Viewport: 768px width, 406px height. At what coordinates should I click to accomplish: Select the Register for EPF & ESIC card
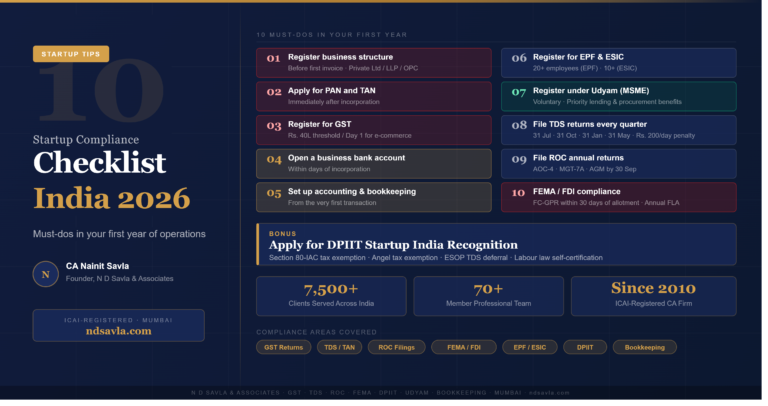click(619, 63)
